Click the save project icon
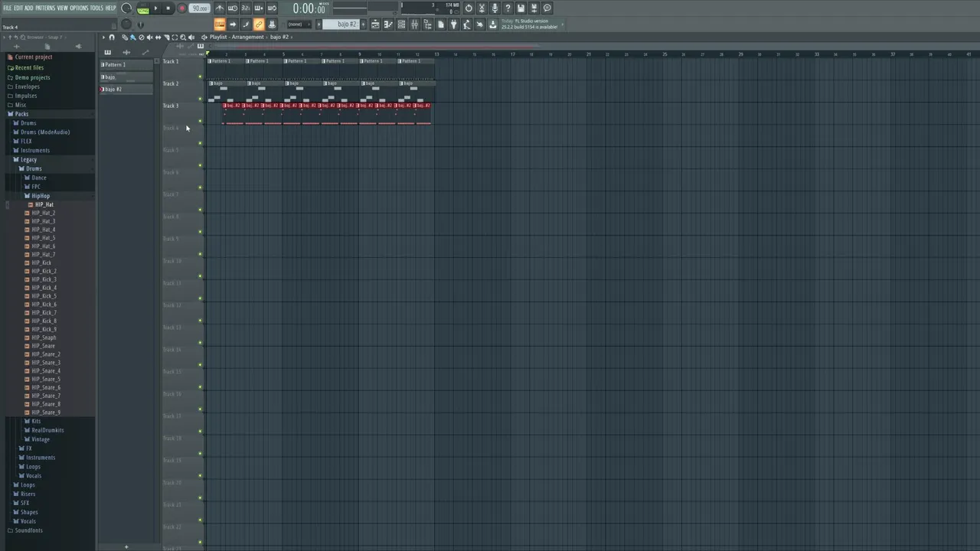 point(521,8)
